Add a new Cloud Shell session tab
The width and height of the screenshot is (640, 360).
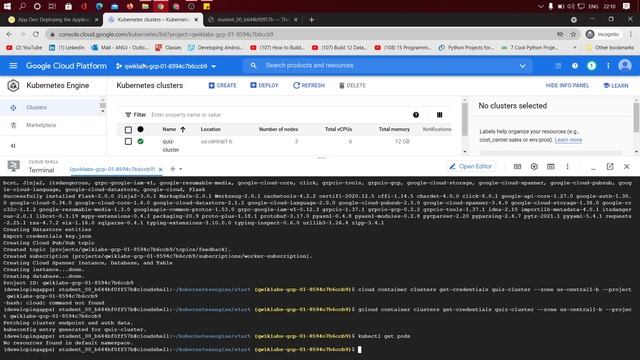click(x=172, y=169)
